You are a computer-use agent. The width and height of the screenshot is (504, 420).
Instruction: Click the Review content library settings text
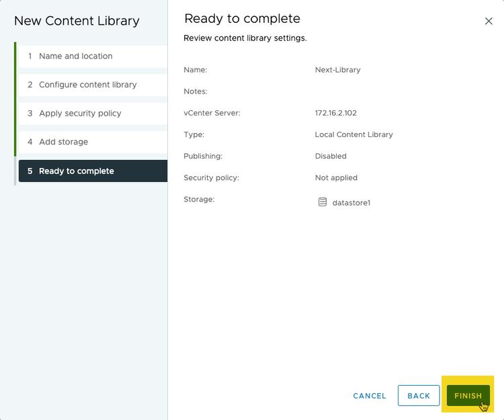tap(245, 38)
